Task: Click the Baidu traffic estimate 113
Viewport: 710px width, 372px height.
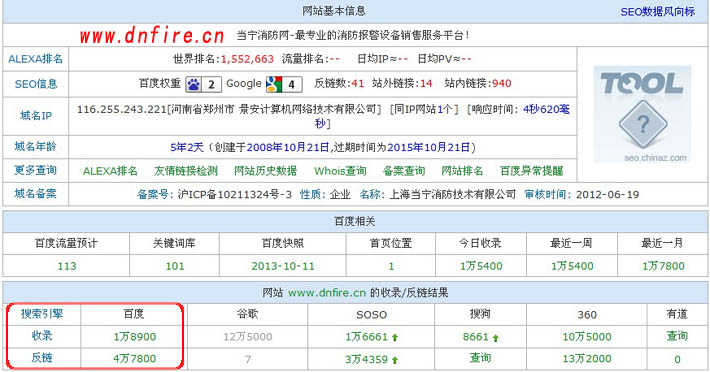Action: pyautogui.click(x=67, y=266)
